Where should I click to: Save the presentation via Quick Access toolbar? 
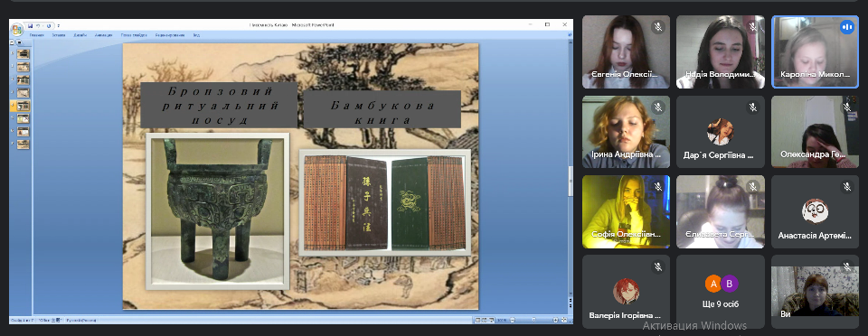[31, 26]
